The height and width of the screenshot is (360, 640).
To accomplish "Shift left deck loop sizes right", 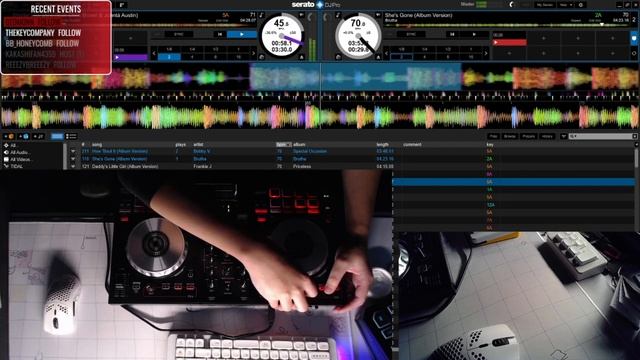I will pos(253,53).
